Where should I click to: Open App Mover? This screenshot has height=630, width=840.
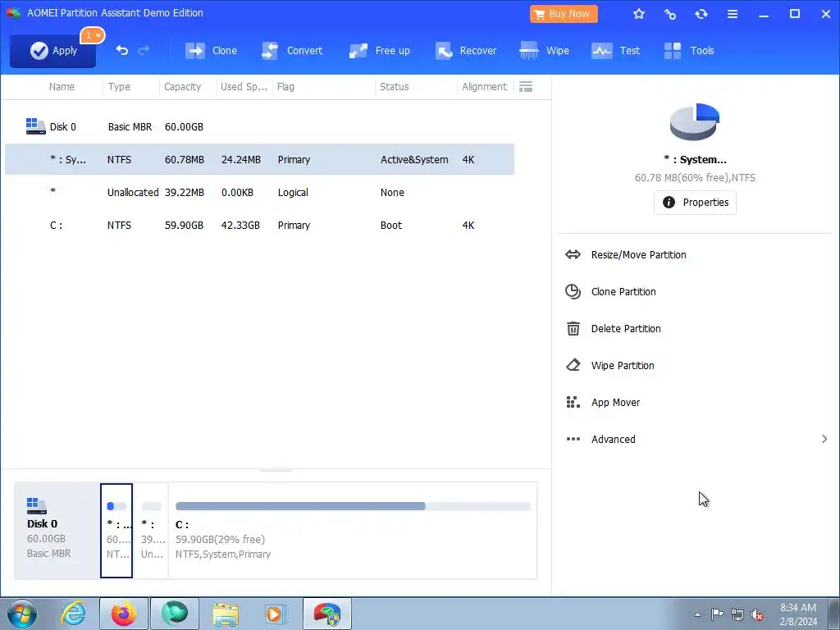(615, 403)
